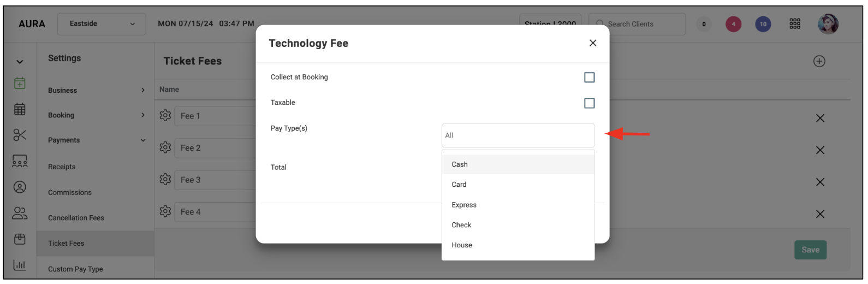The image size is (868, 284).
Task: Open the add appointment calendar icon
Action: tap(20, 83)
